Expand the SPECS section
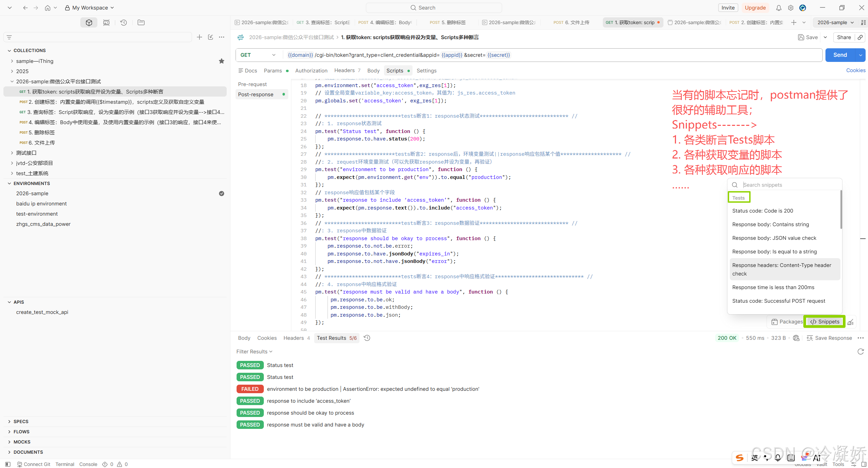The width and height of the screenshot is (868, 468). tap(9, 422)
